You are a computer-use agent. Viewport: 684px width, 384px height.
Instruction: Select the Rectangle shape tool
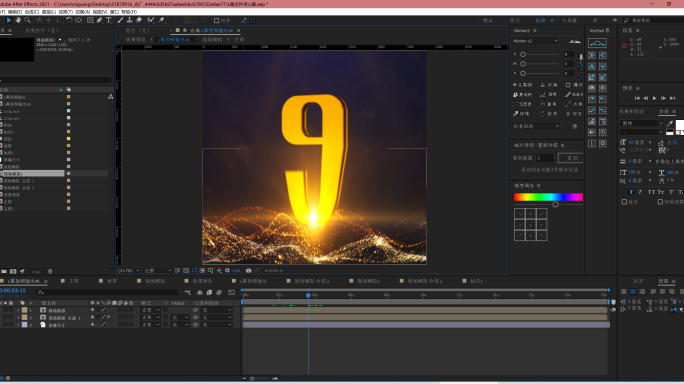pyautogui.click(x=90, y=20)
